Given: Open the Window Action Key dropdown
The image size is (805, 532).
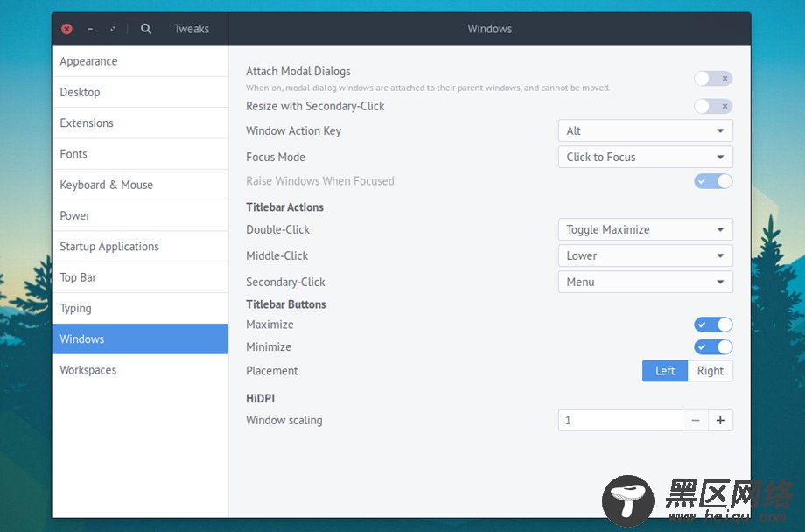Looking at the screenshot, I should [646, 130].
